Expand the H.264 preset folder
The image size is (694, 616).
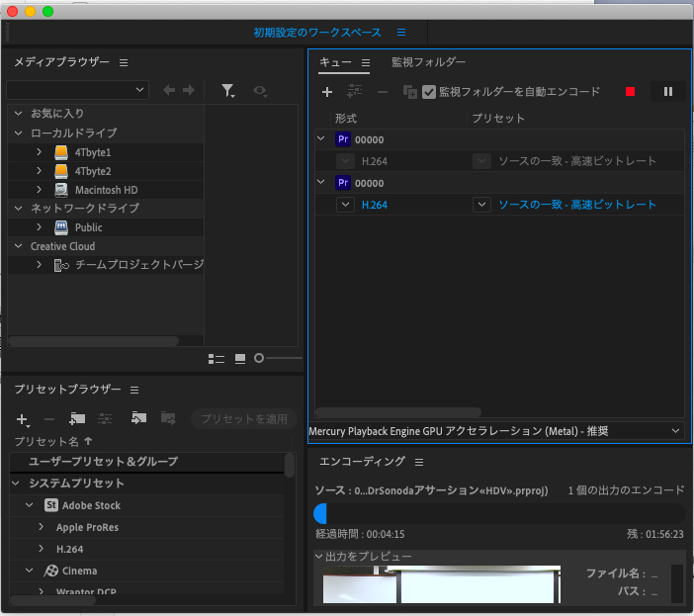coord(42,549)
